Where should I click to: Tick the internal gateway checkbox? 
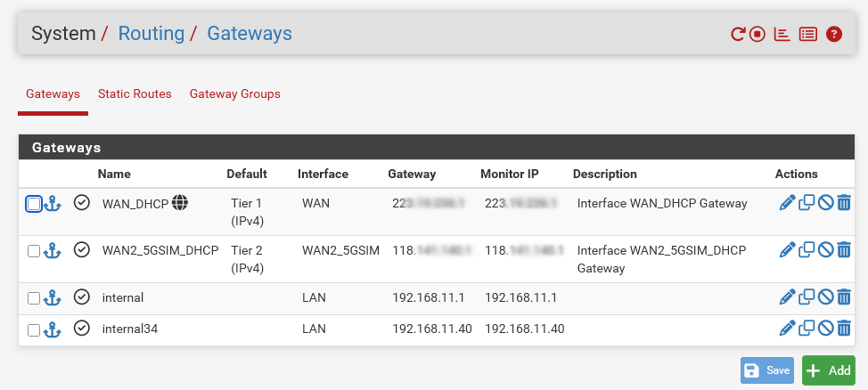pos(34,298)
